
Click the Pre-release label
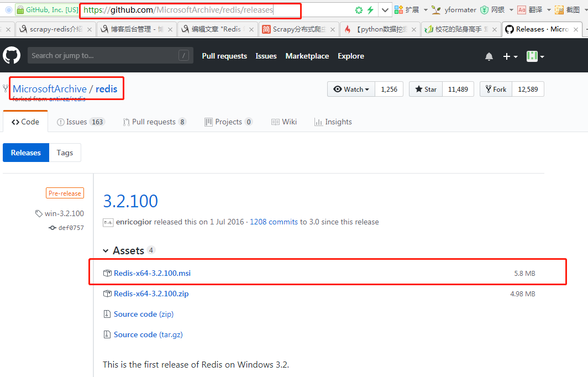tap(65, 193)
